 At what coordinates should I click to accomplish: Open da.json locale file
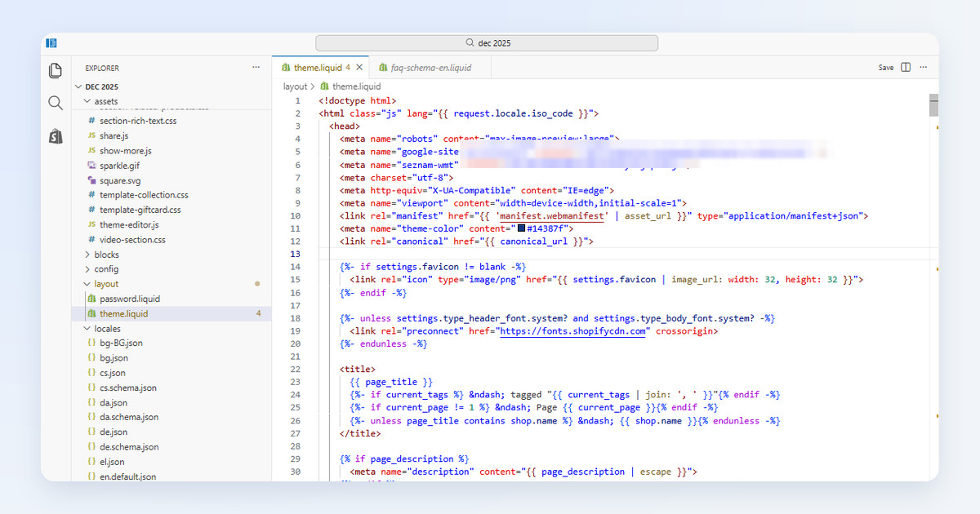tap(114, 402)
